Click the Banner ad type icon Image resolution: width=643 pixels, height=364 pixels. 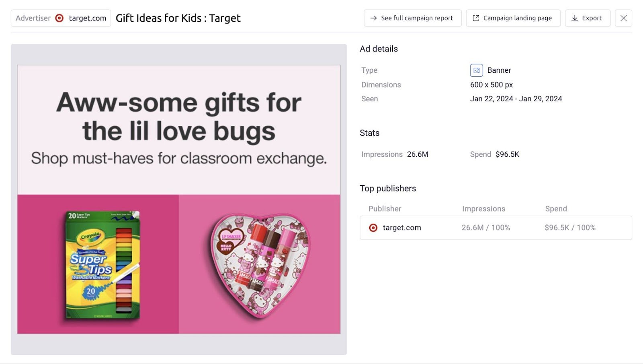[x=476, y=70]
